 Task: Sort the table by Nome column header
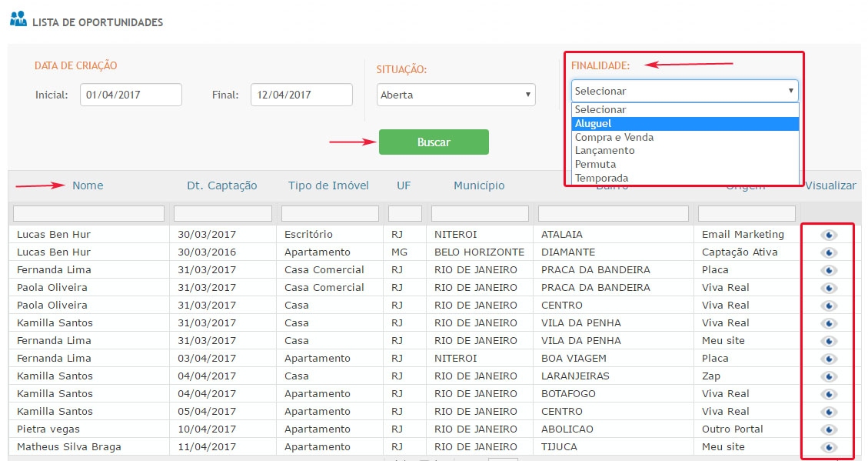tap(88, 185)
